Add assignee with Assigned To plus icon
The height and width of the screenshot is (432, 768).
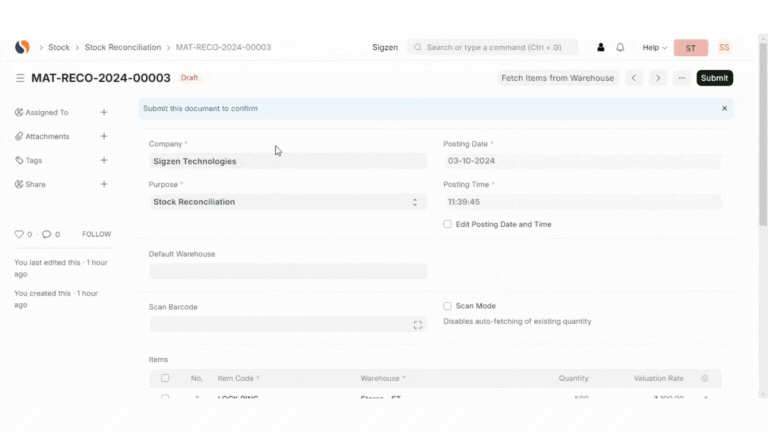104,112
